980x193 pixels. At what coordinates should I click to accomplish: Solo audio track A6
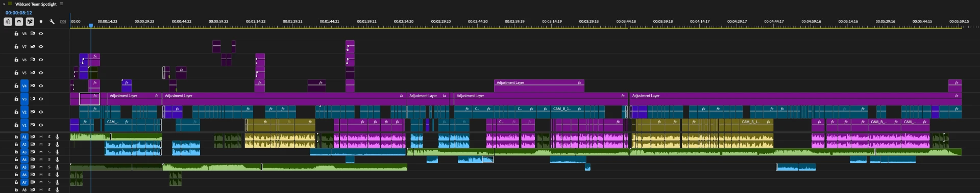point(49,175)
